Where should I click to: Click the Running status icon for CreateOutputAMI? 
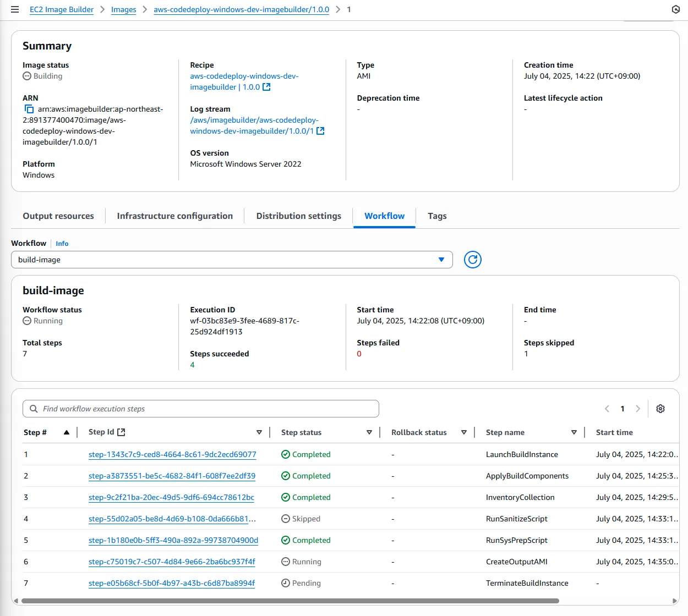(286, 562)
